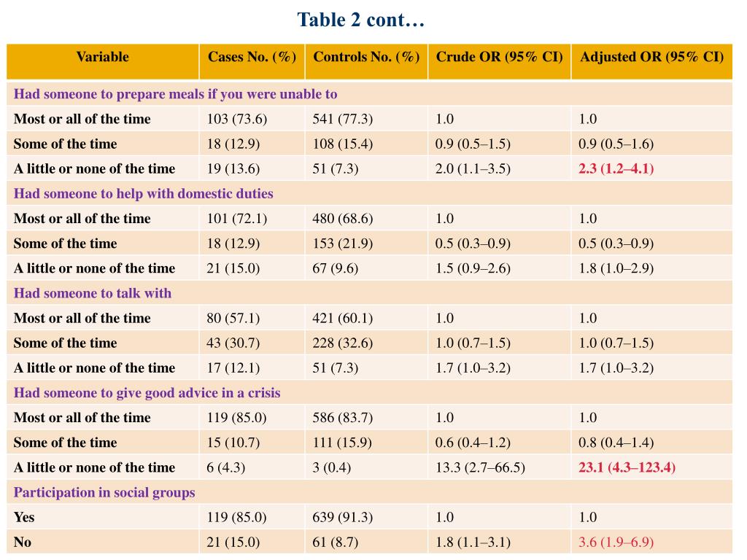The height and width of the screenshot is (560, 747).
Task: Click the red 3.6 (1.9–6.9) value
Action: tap(616, 542)
